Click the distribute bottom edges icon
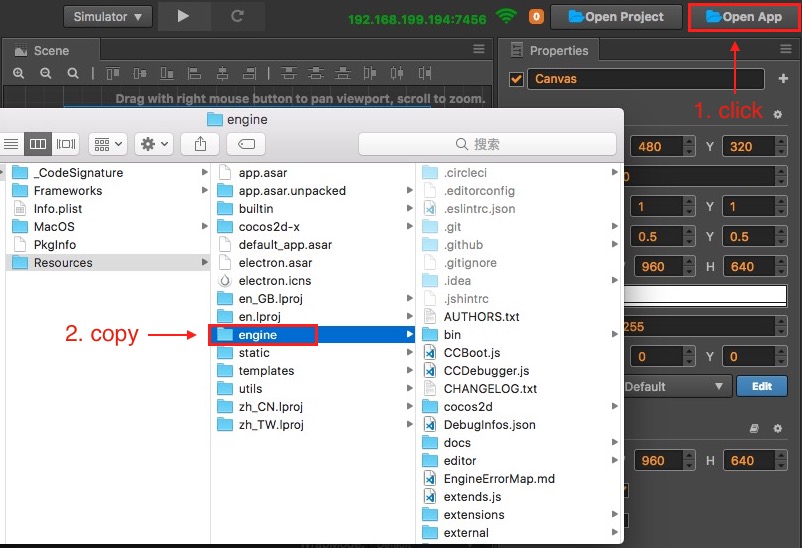The image size is (802, 548). [343, 74]
